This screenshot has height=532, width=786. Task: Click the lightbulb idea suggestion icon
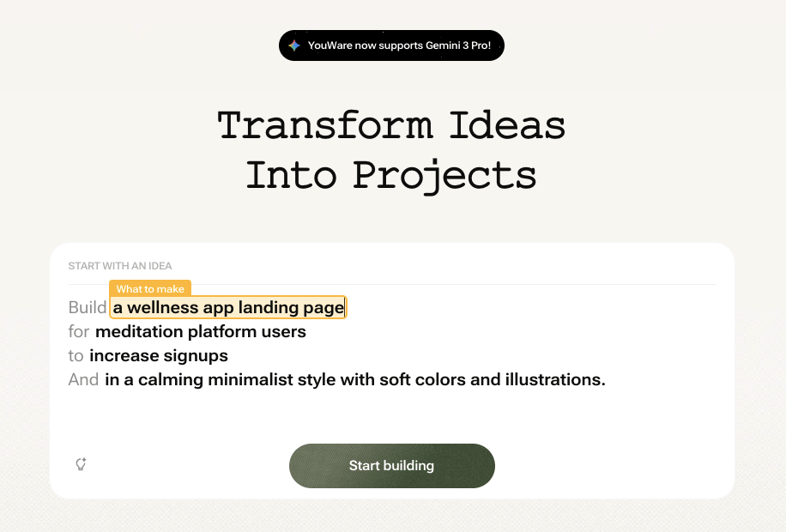pos(81,464)
